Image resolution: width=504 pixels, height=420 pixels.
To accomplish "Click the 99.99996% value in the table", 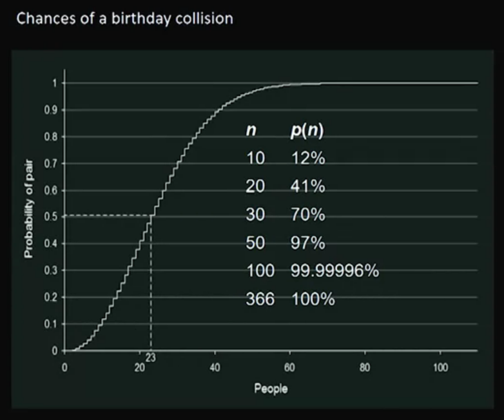I will click(334, 271).
